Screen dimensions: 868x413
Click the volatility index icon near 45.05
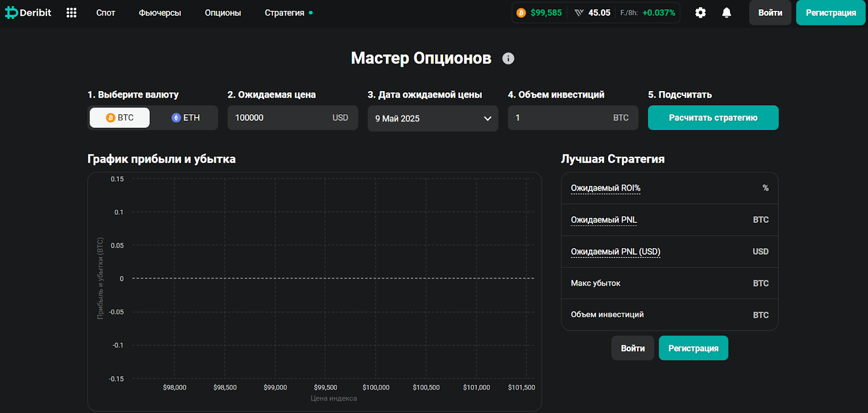[x=579, y=12]
